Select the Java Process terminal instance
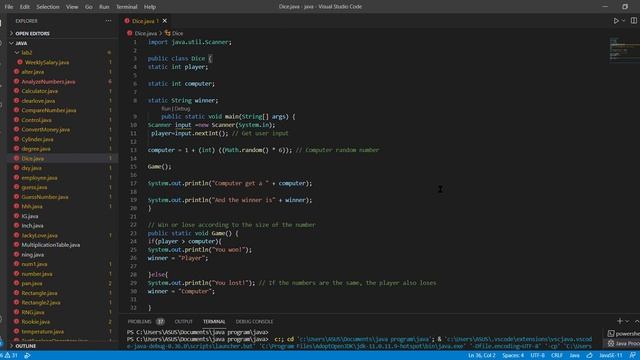640x360 pixels. 623,344
